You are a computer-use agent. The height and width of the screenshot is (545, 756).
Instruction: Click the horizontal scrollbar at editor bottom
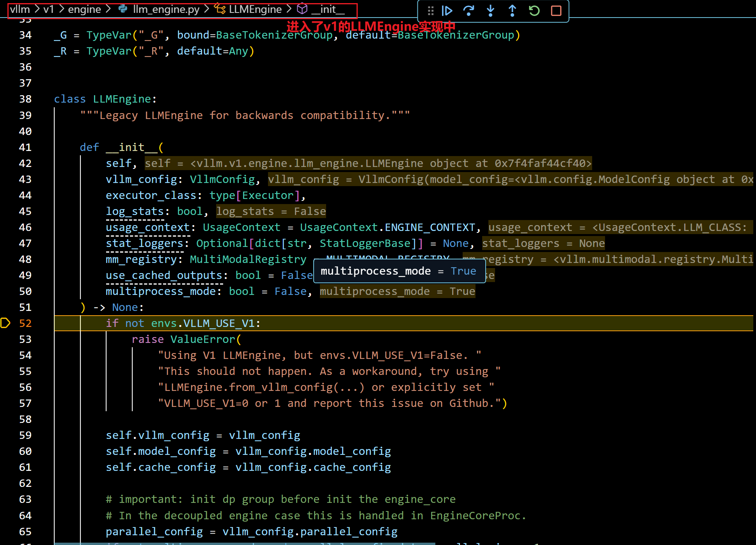coord(245,543)
